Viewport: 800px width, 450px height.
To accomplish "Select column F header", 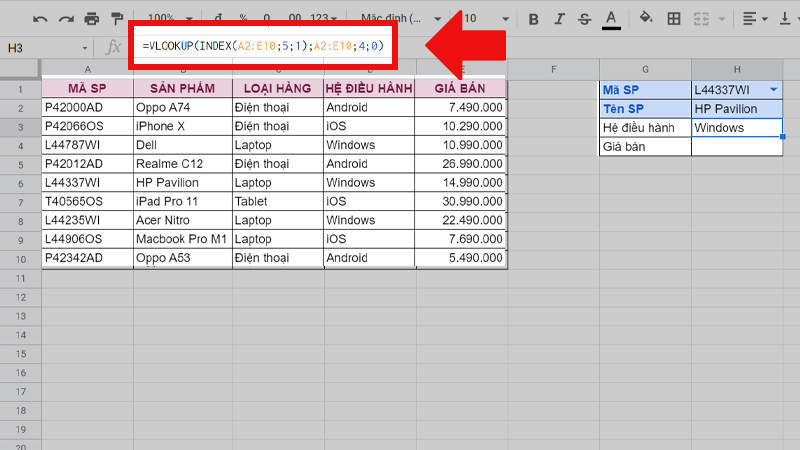I will [554, 69].
